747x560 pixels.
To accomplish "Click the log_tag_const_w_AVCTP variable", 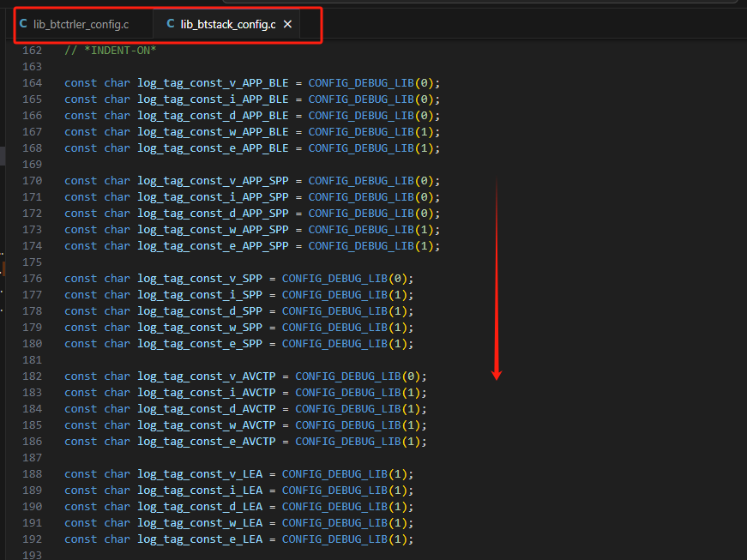I will [207, 425].
